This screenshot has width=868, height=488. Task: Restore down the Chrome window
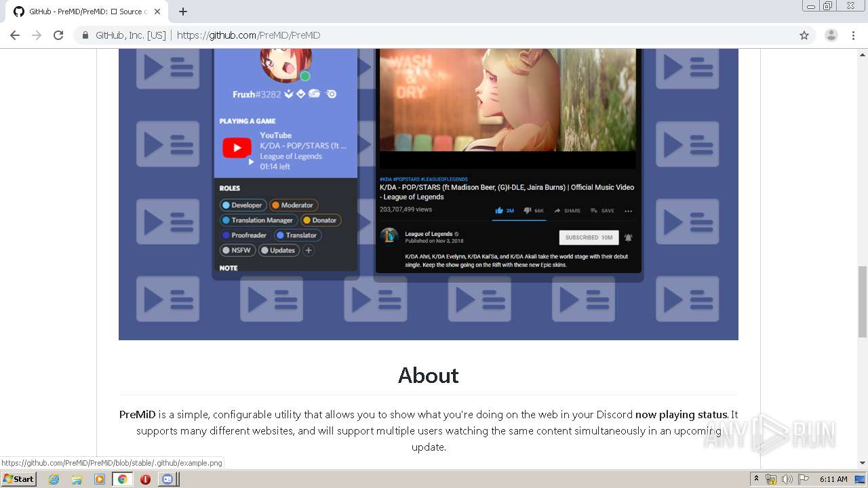[828, 5]
